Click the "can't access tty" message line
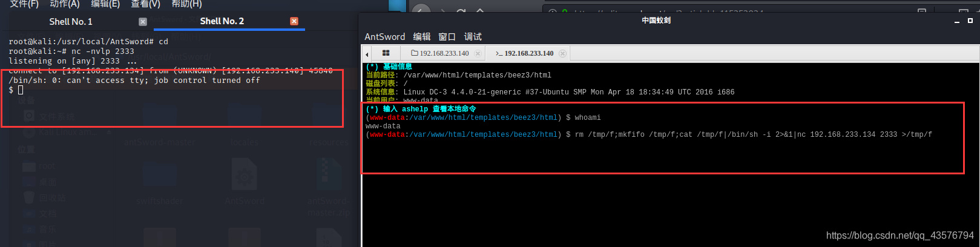The image size is (980, 247). [134, 81]
